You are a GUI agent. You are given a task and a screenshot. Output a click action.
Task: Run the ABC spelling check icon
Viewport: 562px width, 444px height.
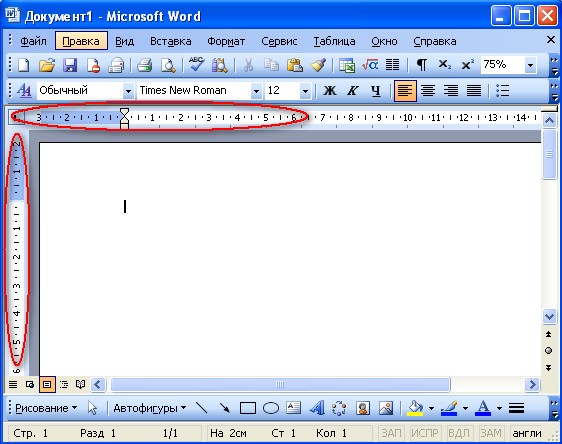(x=196, y=65)
